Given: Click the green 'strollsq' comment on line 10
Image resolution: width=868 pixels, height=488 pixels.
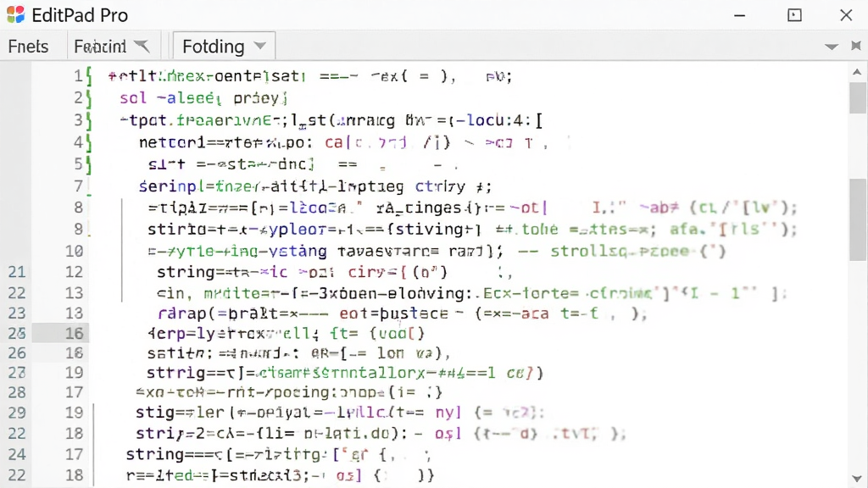Looking at the screenshot, I should [593, 251].
